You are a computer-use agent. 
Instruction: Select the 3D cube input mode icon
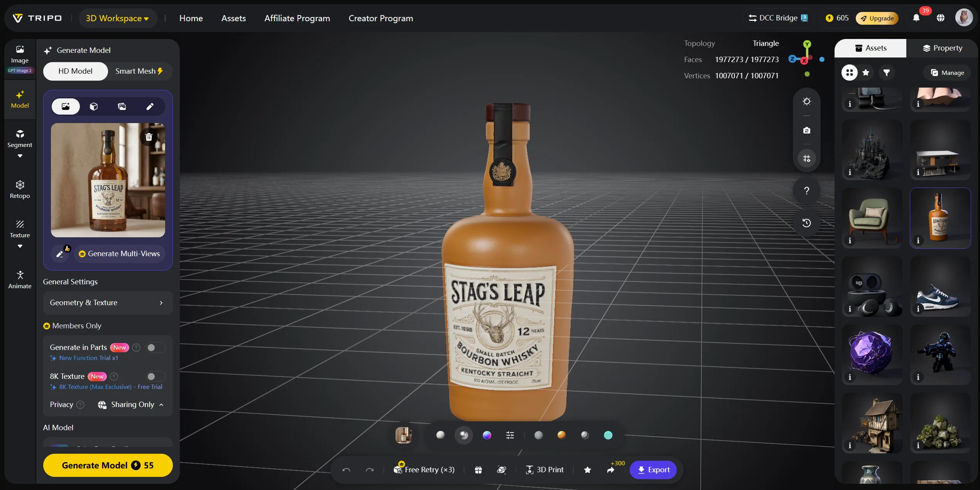point(94,106)
